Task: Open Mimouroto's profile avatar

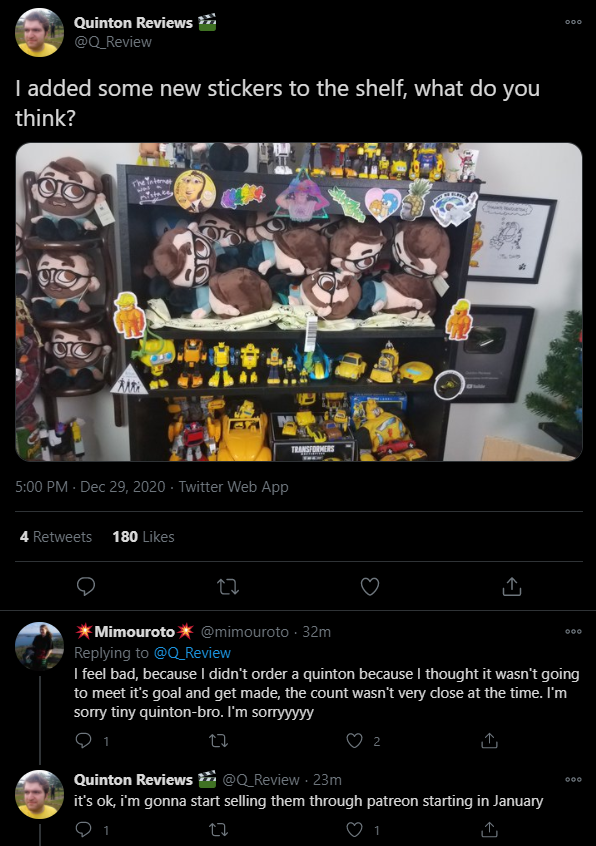Action: pos(39,646)
